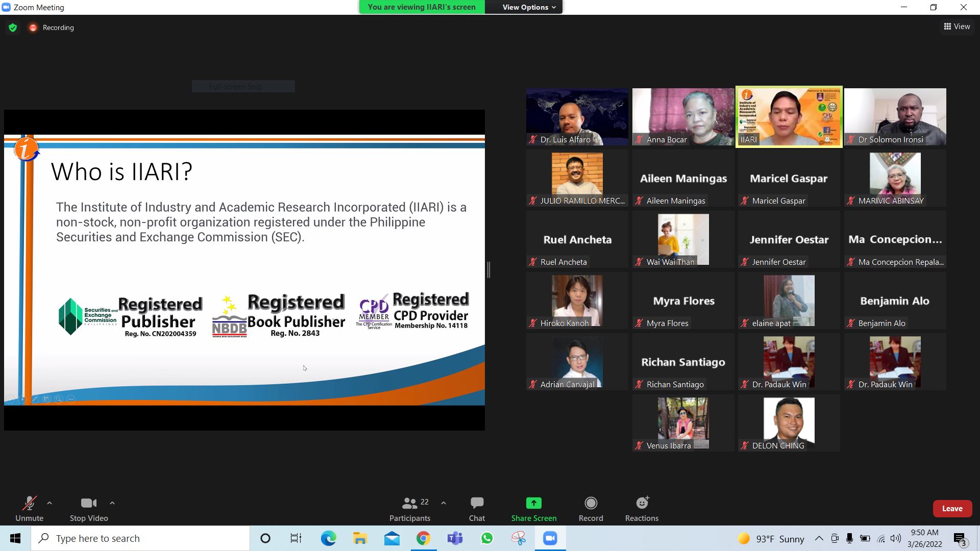This screenshot has width=980, height=551.
Task: Expand the Participants options caret
Action: point(444,503)
